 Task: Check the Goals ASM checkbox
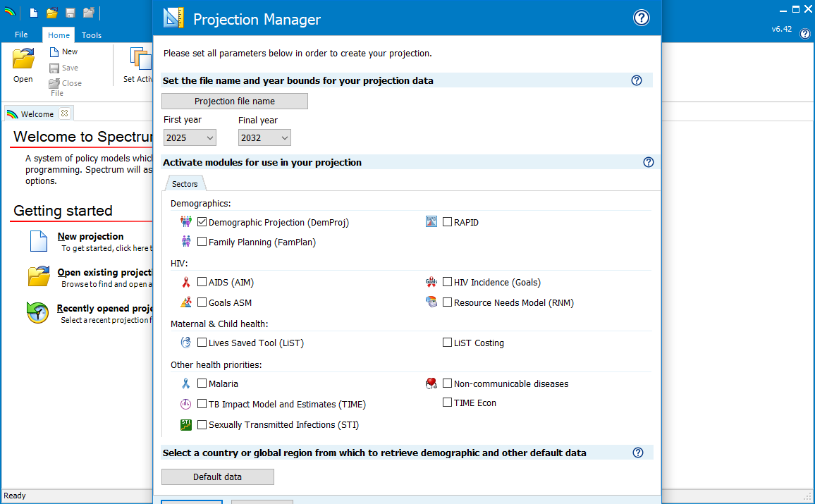pyautogui.click(x=202, y=302)
